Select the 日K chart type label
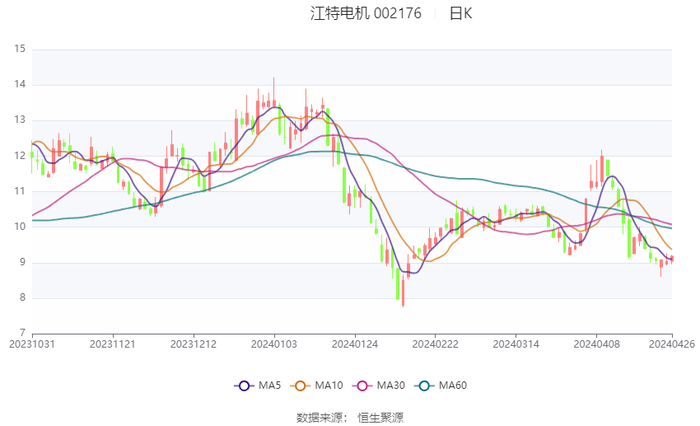The image size is (700, 426). [460, 13]
